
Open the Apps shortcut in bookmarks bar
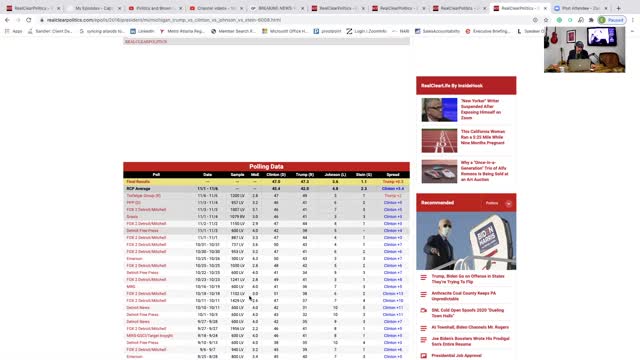pyautogui.click(x=13, y=31)
